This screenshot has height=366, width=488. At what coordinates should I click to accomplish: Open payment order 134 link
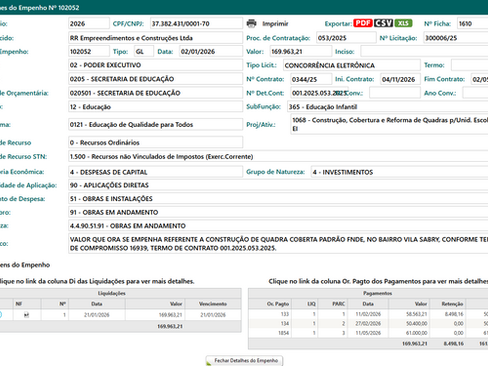click(x=284, y=323)
